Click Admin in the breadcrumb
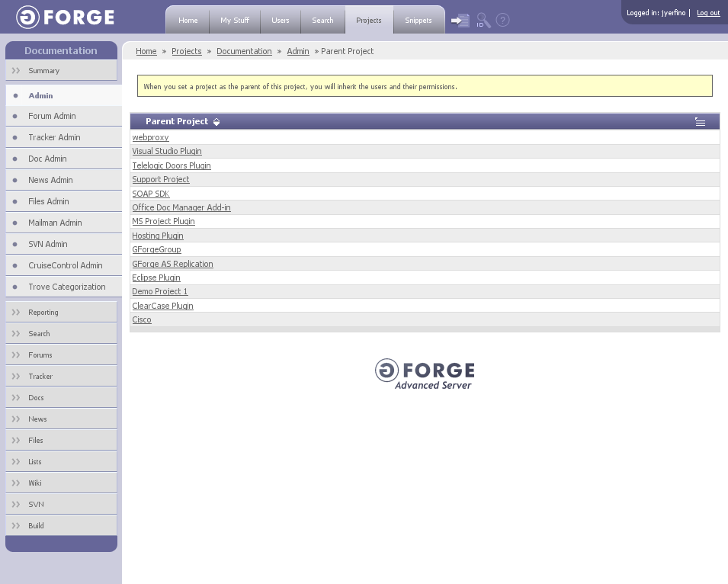 pos(298,51)
